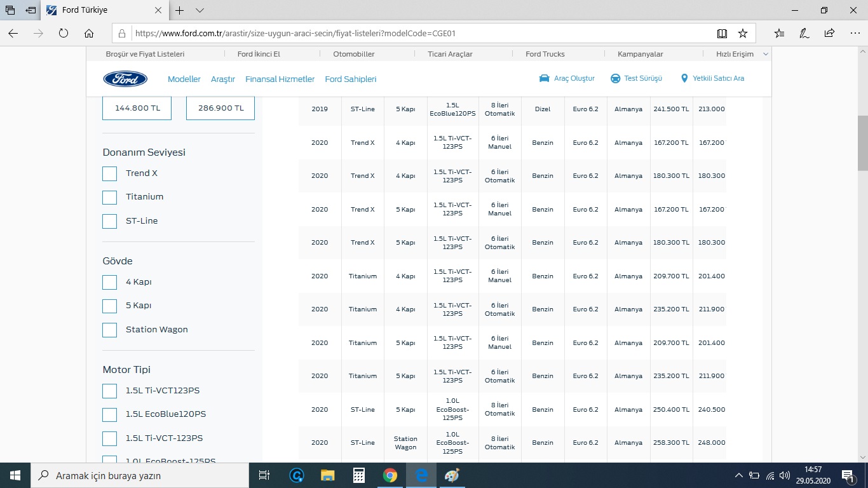868x488 pixels.
Task: Enable the 5 Kapı body filter
Action: (x=109, y=306)
